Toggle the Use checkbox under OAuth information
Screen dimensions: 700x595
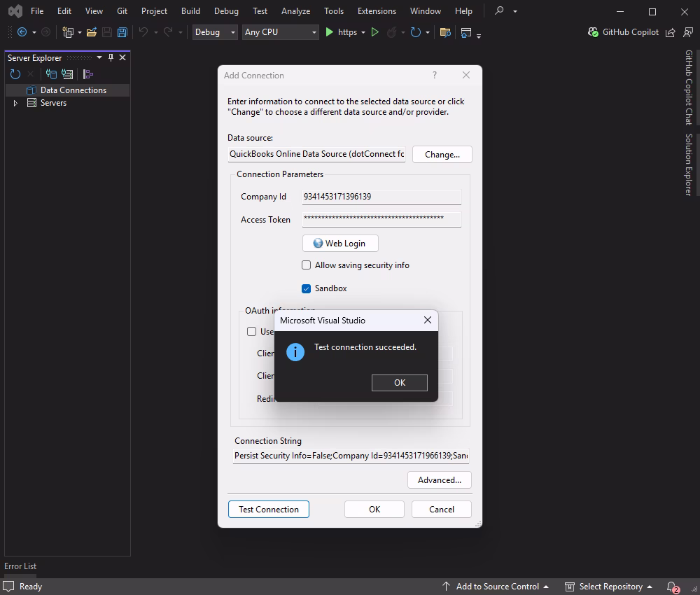(252, 332)
